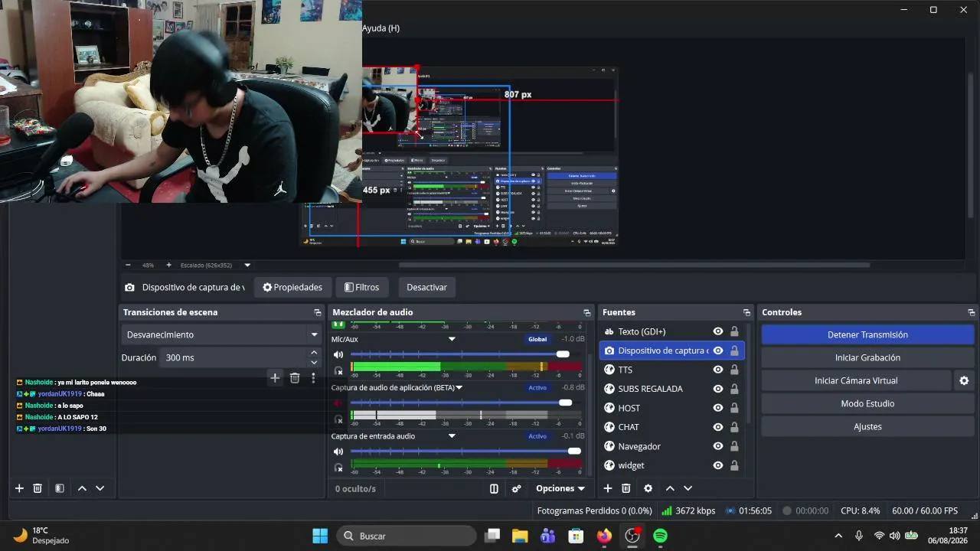Undock the Fuentes panel

click(746, 312)
